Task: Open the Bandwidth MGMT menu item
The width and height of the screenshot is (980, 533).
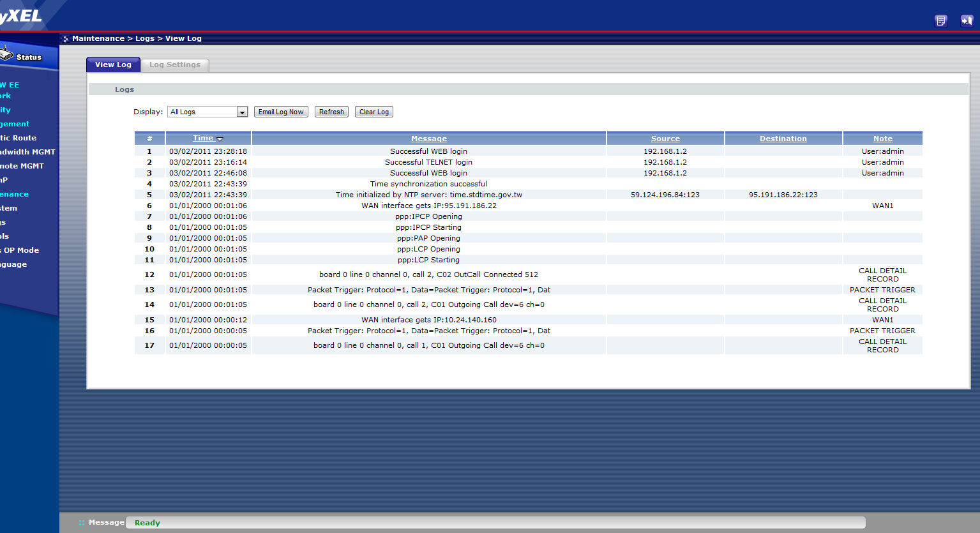Action: coord(27,152)
